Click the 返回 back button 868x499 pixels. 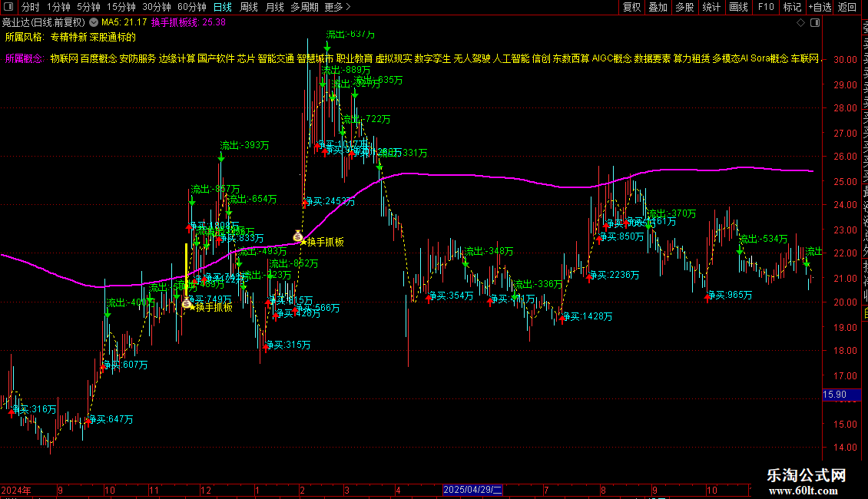click(x=847, y=7)
